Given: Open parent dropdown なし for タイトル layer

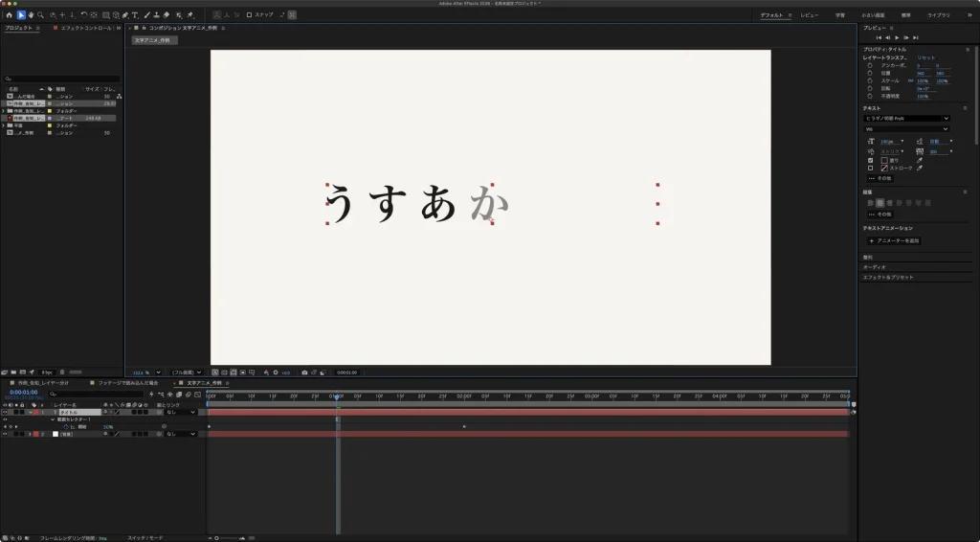Looking at the screenshot, I should point(181,412).
